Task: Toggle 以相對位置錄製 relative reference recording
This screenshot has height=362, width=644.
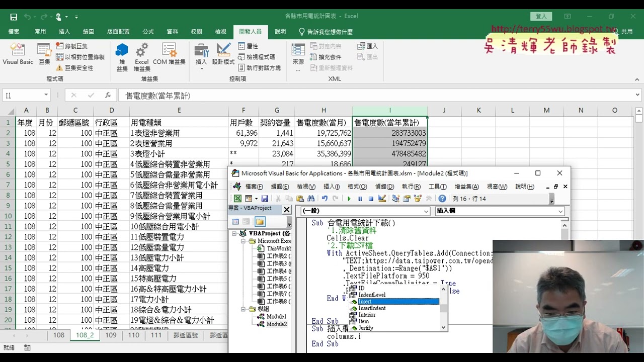Action: tap(80, 57)
